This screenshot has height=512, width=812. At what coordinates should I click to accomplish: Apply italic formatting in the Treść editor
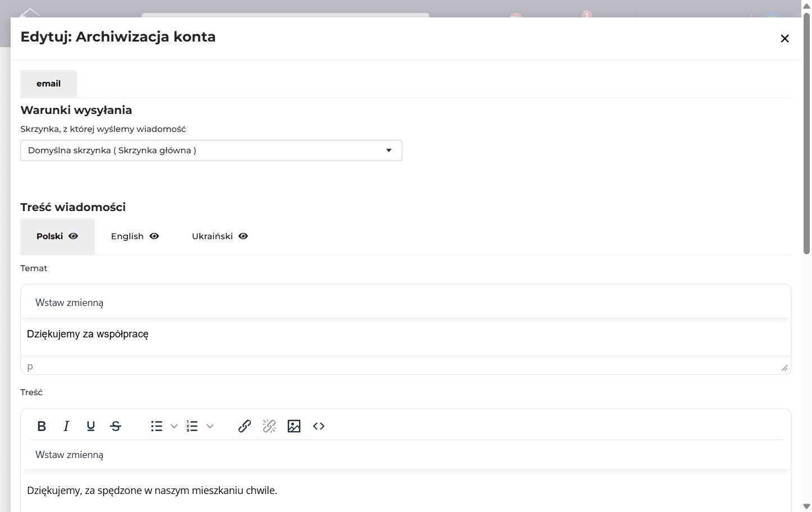tap(66, 426)
